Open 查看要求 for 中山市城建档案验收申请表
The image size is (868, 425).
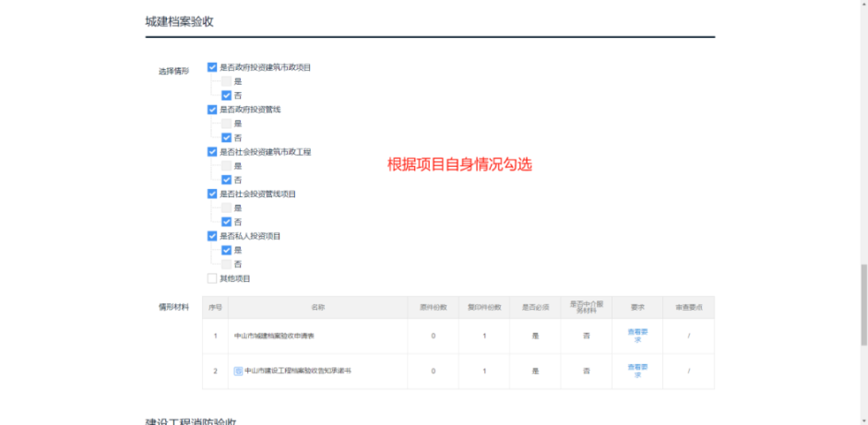click(x=637, y=336)
